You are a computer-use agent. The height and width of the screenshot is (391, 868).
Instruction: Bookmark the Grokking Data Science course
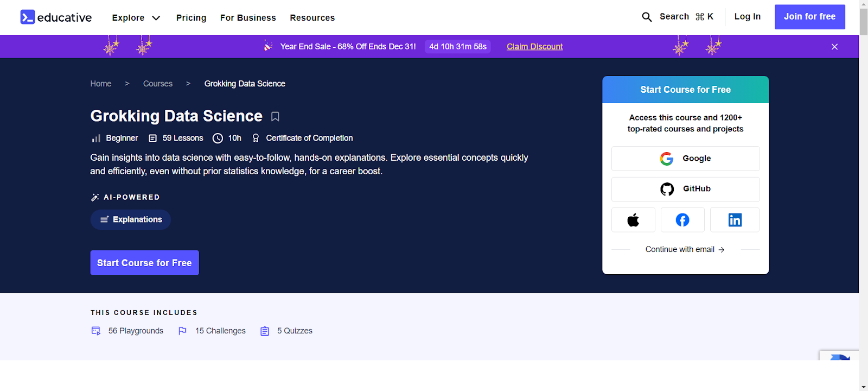(275, 116)
